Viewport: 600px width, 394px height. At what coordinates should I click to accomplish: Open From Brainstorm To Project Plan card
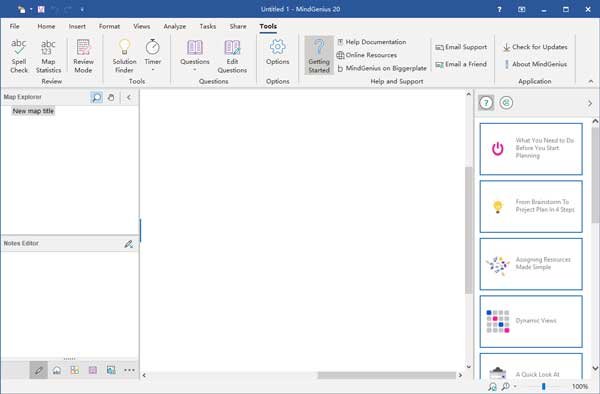[531, 207]
